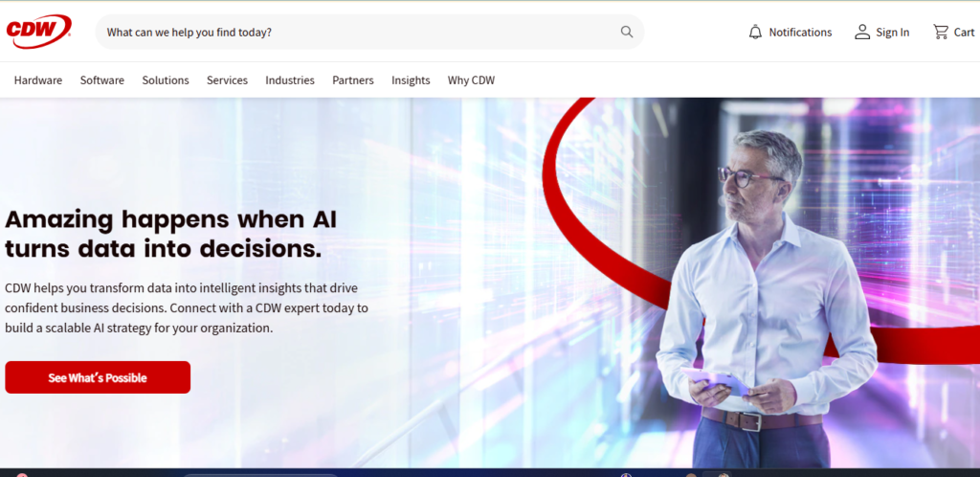Click the 'Amazing happens when AI' headline
This screenshot has width=980, height=477.
tap(170, 219)
